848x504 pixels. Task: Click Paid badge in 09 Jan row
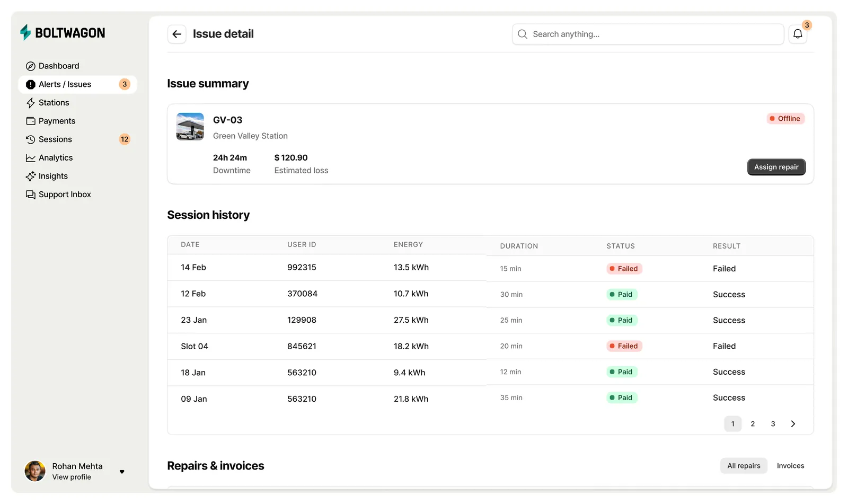tap(622, 398)
